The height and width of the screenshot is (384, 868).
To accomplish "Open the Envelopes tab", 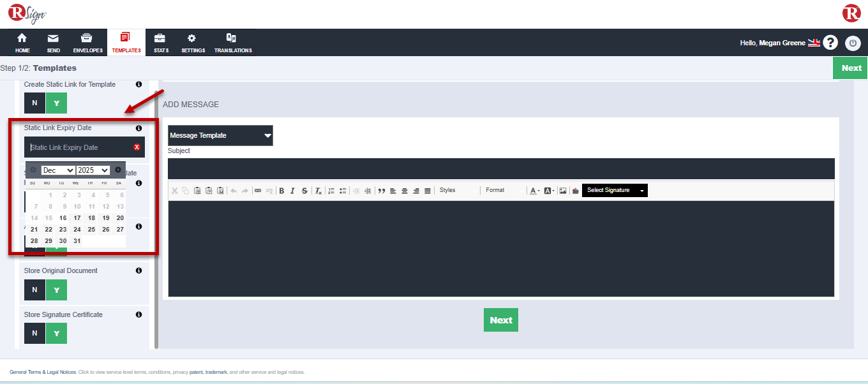I will (x=87, y=43).
